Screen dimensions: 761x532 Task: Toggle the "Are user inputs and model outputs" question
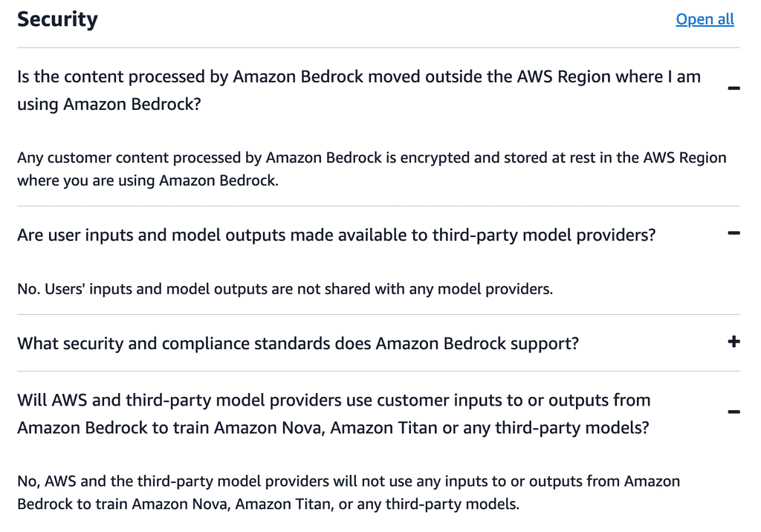[x=336, y=235]
